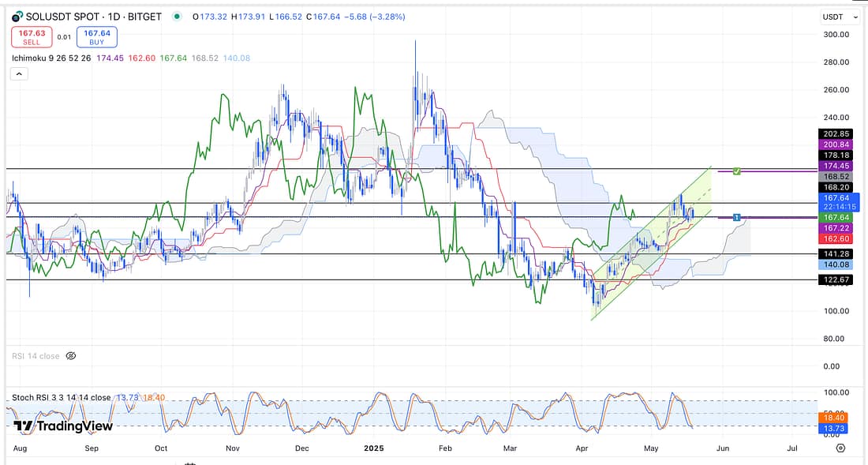
Task: Click the Solana symbol logo icon
Action: click(17, 17)
